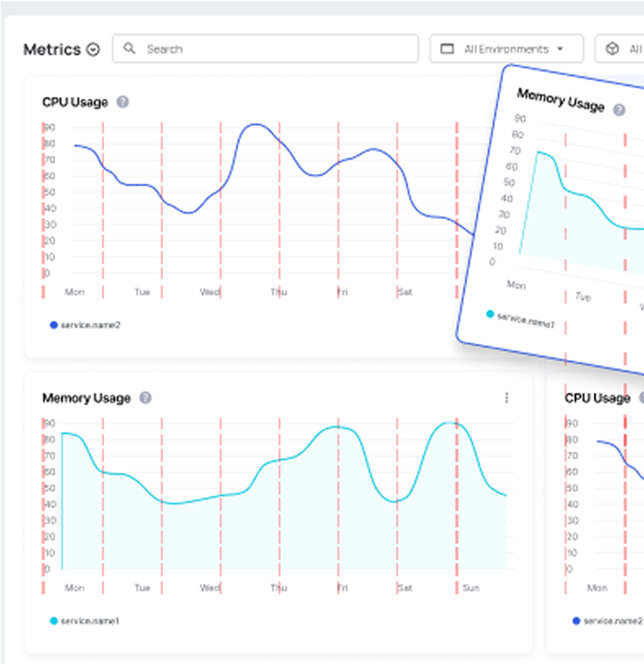Click the Fri label on the bottom Memory Usage chart axis
The image size is (644, 664).
[342, 588]
